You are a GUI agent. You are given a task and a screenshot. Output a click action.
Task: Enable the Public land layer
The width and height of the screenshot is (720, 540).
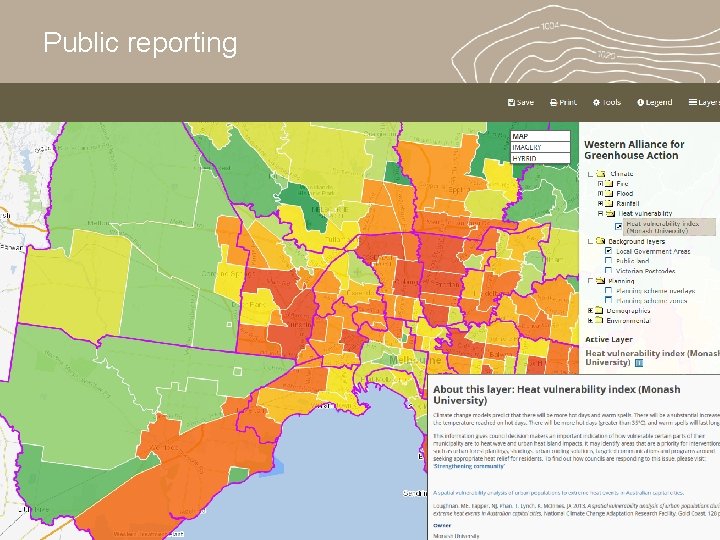click(x=608, y=261)
